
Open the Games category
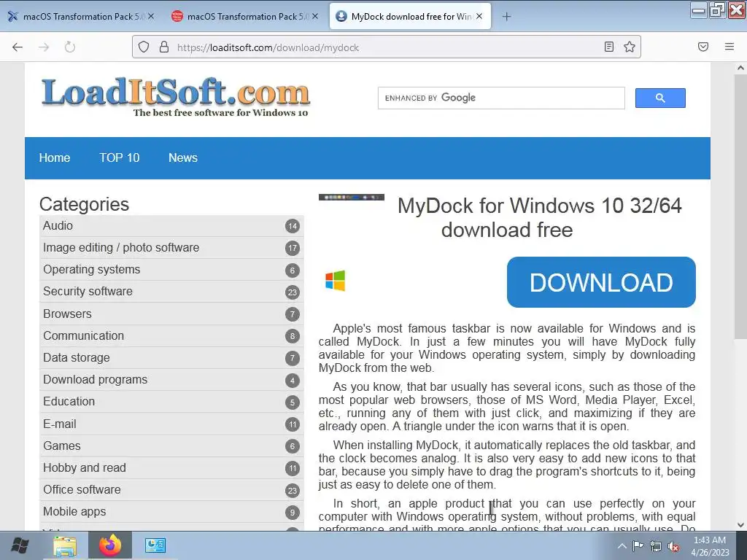(171, 446)
